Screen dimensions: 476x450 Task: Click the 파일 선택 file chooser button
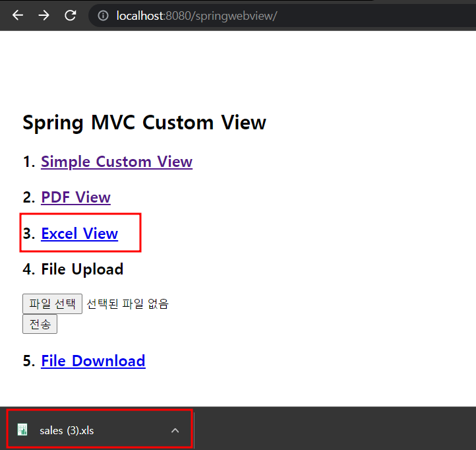(x=52, y=304)
